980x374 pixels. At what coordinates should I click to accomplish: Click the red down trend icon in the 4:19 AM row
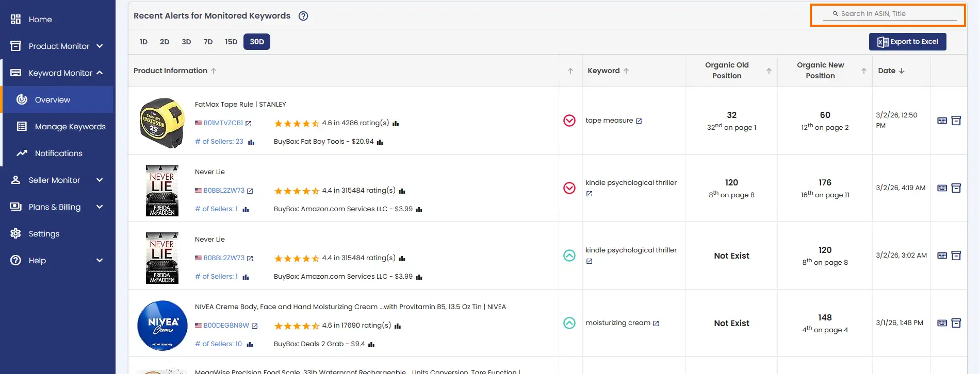[x=569, y=188]
